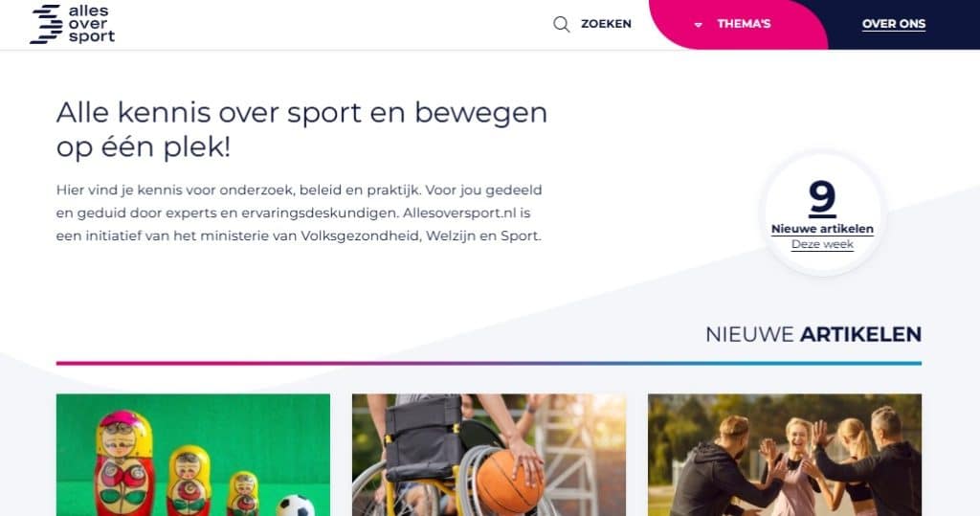
Task: Click the large number 9 counter
Action: click(822, 198)
